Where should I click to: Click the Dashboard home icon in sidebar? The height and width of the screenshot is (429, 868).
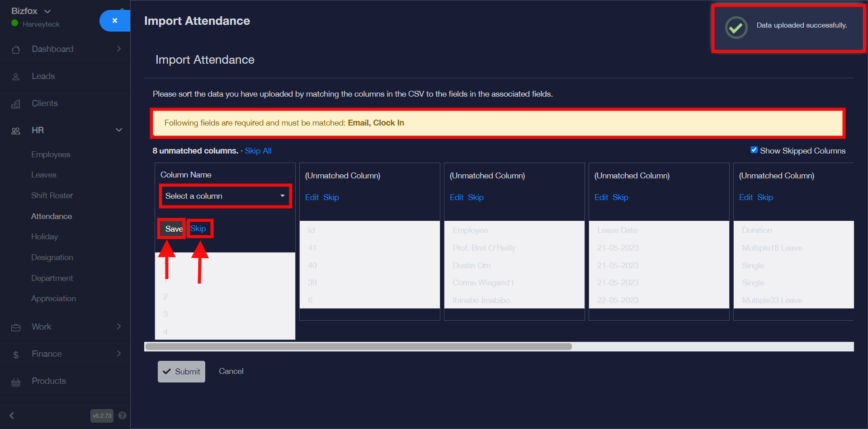tap(16, 50)
